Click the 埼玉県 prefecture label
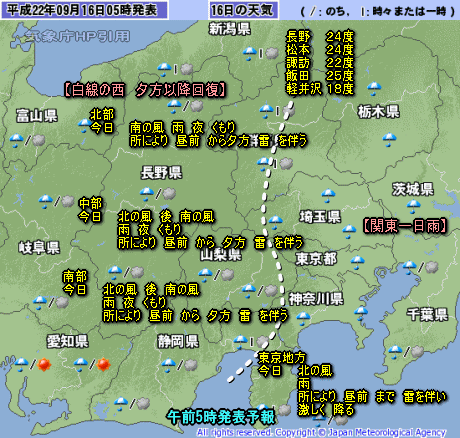The image size is (460, 438). [x=320, y=217]
